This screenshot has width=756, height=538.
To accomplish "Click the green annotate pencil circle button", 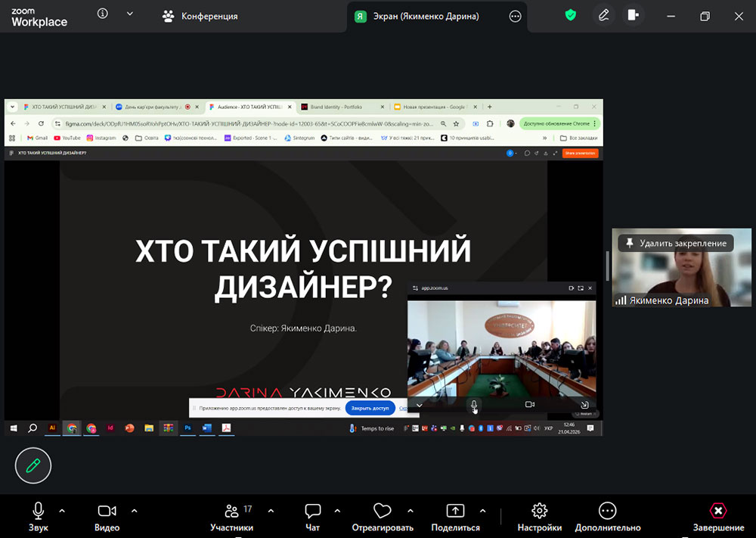I will [x=33, y=465].
